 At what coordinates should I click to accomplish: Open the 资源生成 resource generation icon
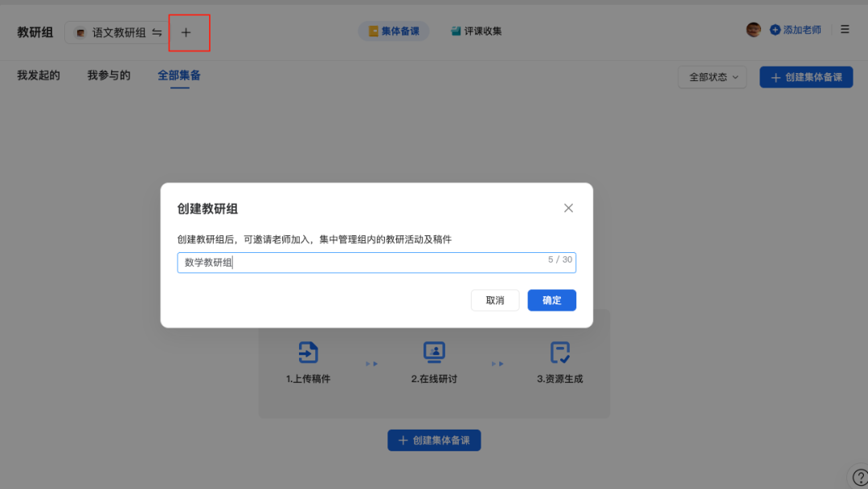[x=560, y=352]
